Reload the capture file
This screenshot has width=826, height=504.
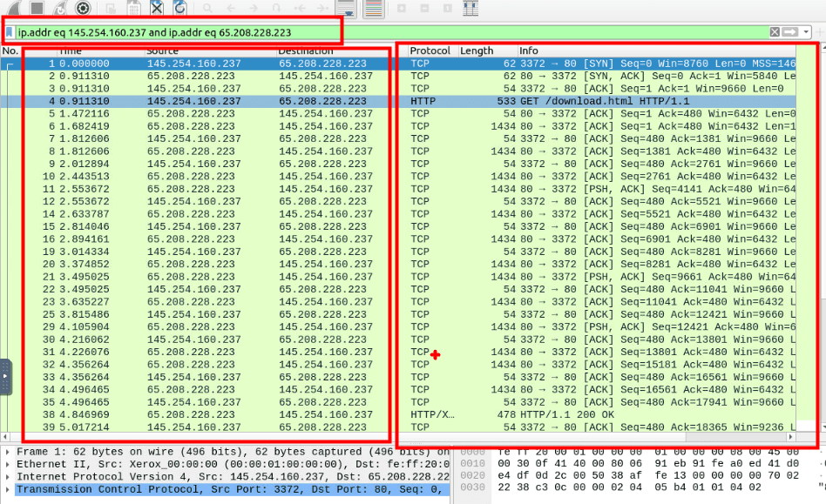click(x=179, y=8)
